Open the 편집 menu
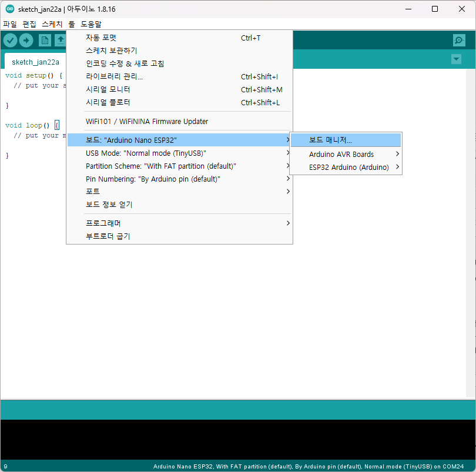Image resolution: width=476 pixels, height=472 pixels. click(29, 24)
